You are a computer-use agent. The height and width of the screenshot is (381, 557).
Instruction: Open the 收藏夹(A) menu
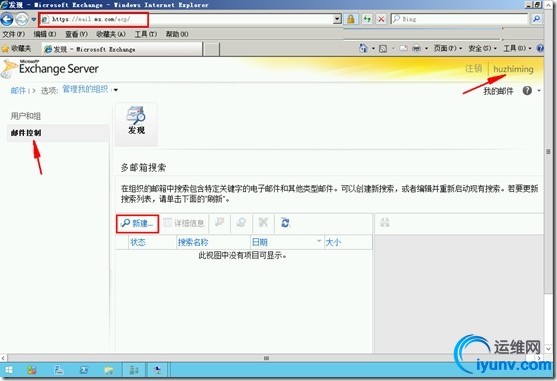(111, 34)
